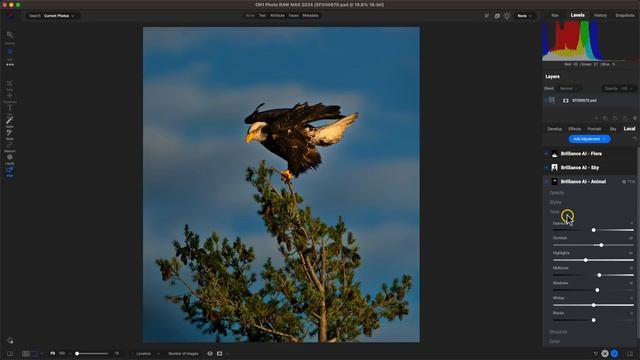Click the blue done button at bottom right

tap(614, 353)
